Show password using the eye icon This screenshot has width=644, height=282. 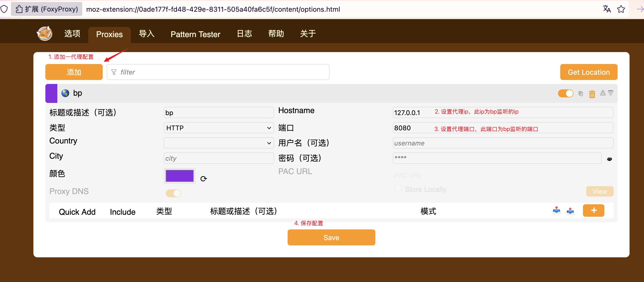pos(609,159)
